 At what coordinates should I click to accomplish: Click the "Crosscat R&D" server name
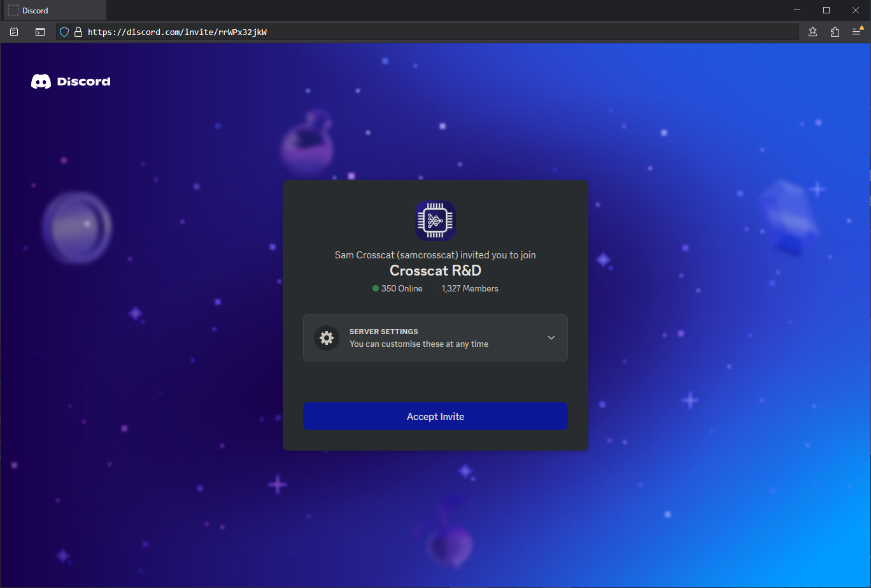(435, 270)
